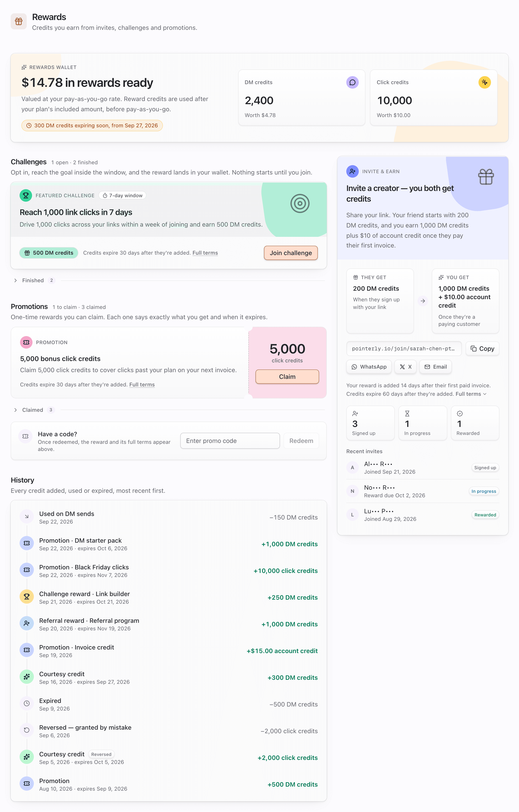Expand the Claimed promotions section
Image resolution: width=519 pixels, height=812 pixels.
tap(33, 410)
